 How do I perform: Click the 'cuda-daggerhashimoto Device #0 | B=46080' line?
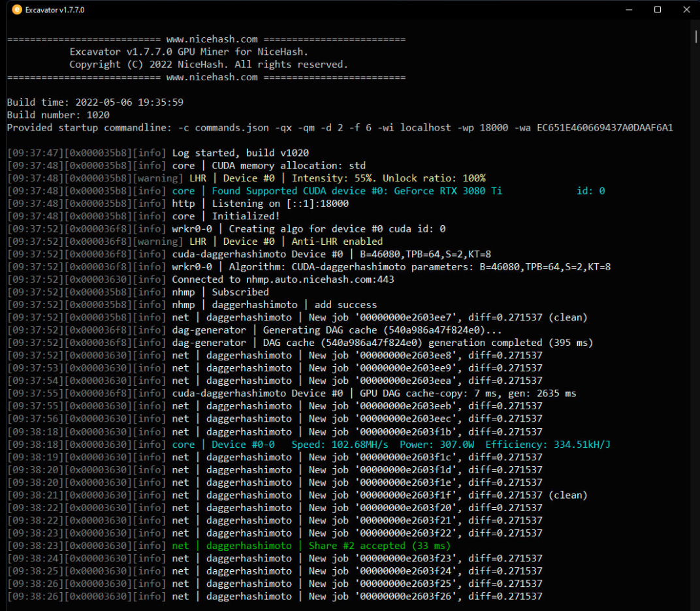coord(249,254)
